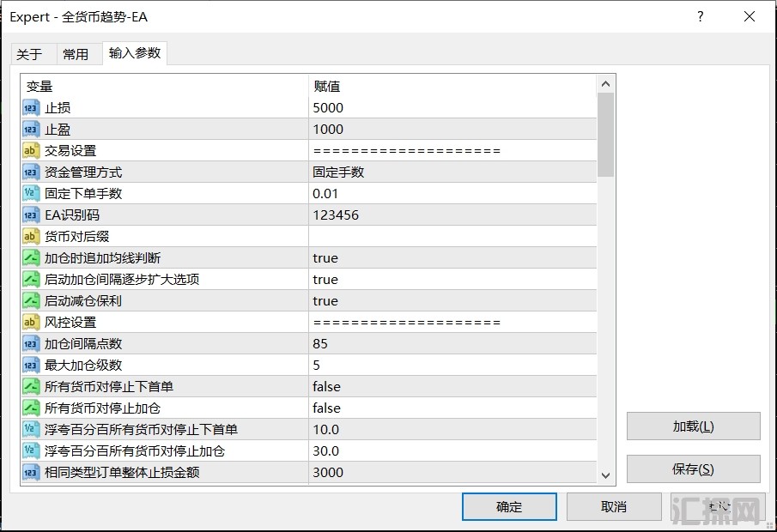Click the vertical scrollbar thumb
Screen dimensions: 777x532
click(x=606, y=135)
